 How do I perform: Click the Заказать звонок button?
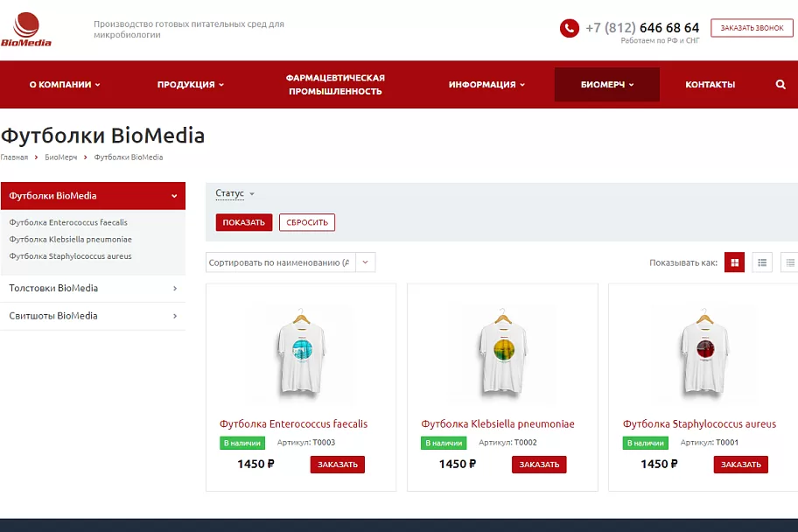pos(752,28)
